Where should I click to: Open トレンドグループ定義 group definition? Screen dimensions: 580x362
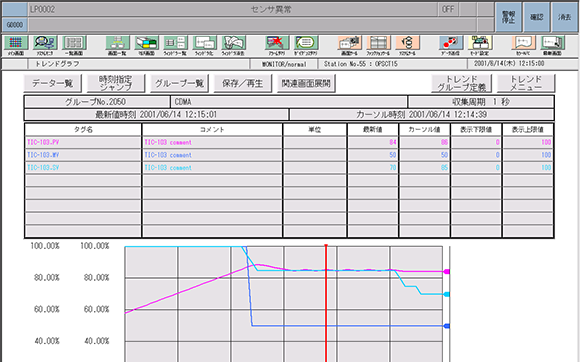click(462, 83)
